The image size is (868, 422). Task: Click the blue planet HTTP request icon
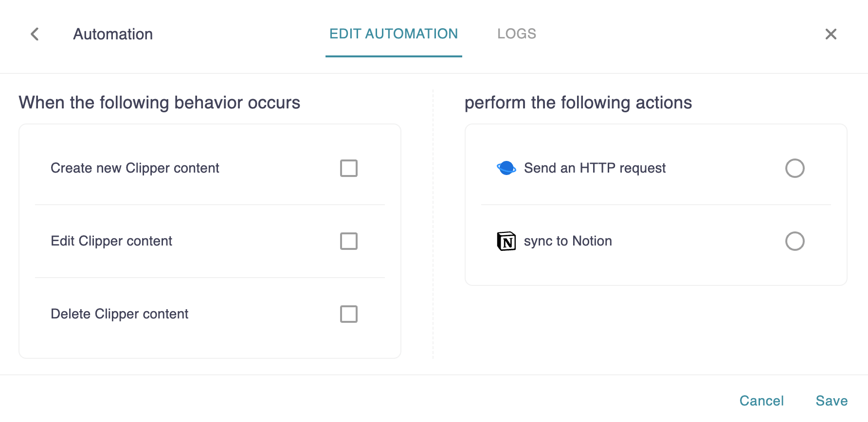pyautogui.click(x=506, y=168)
